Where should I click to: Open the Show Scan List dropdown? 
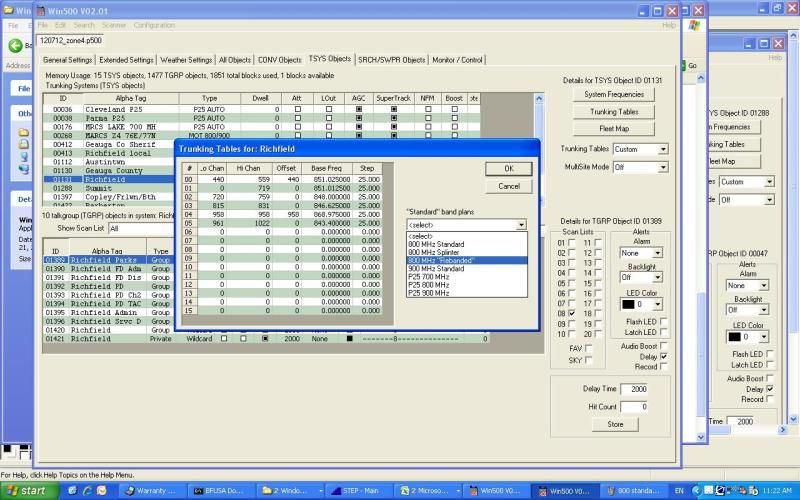click(x=141, y=229)
